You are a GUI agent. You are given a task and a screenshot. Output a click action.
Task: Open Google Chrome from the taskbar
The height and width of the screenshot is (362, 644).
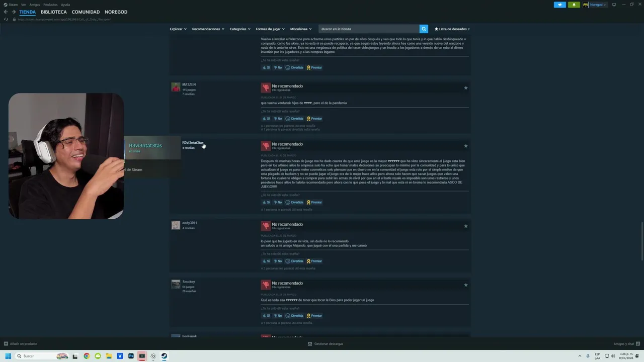point(87,356)
